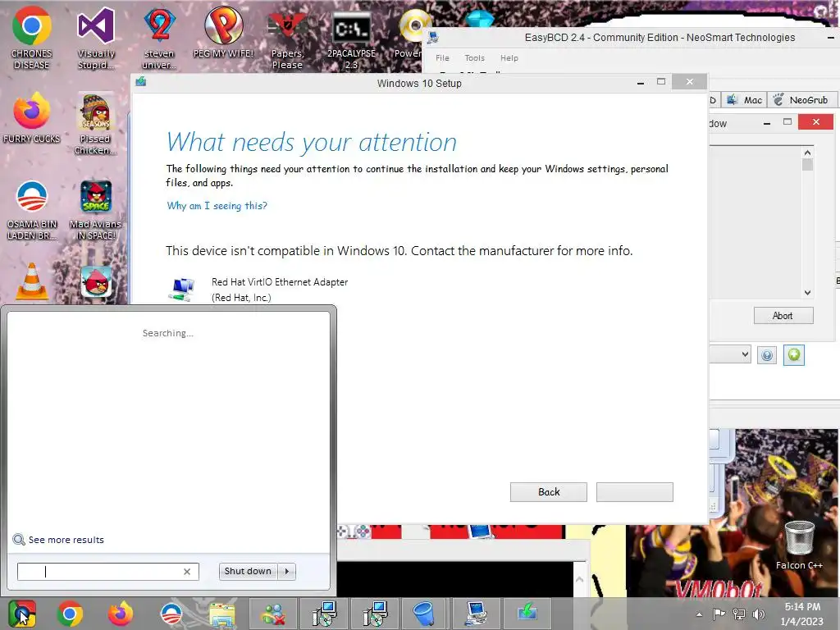Launch the PEG MY WIFE! desktop shortcut
This screenshot has width=840, height=630.
(223, 32)
